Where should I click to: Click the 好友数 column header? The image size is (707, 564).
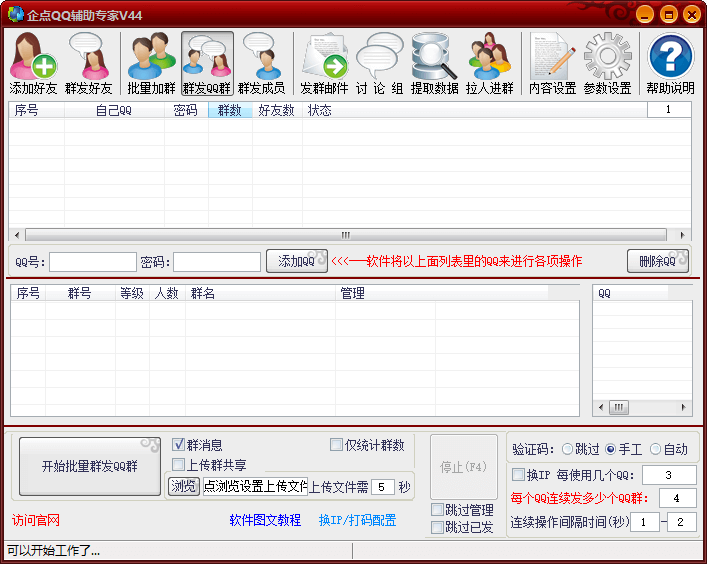[x=277, y=110]
